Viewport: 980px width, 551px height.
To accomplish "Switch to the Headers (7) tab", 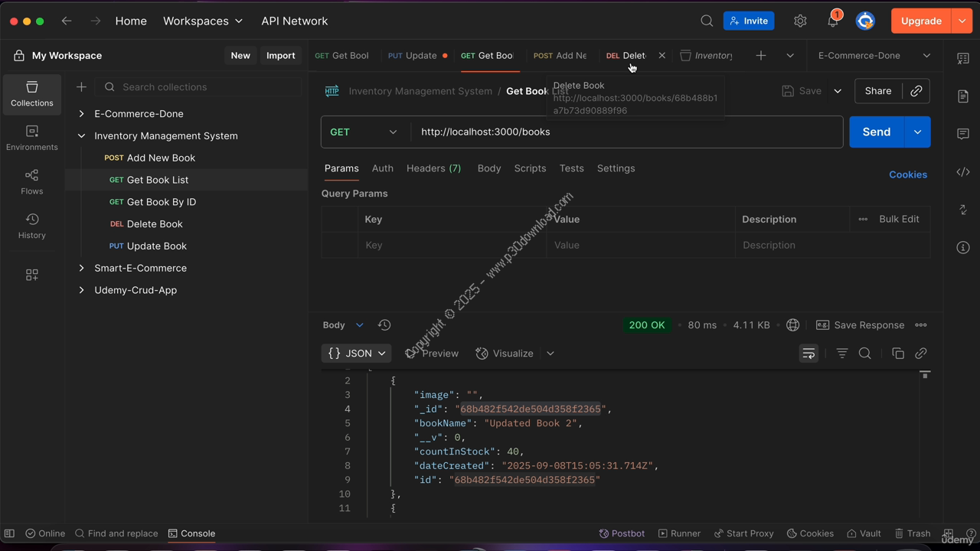I will pos(433,168).
